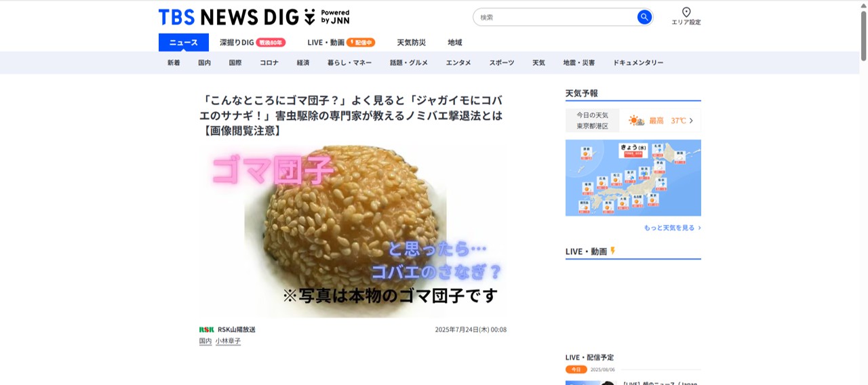This screenshot has width=868, height=385.
Task: Open the 地域 tab
Action: point(455,43)
